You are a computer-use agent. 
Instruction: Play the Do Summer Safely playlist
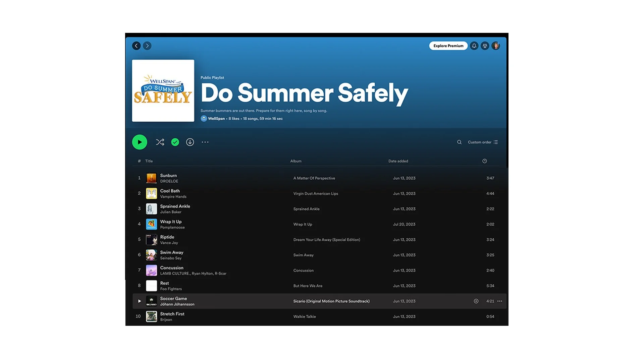pos(140,142)
